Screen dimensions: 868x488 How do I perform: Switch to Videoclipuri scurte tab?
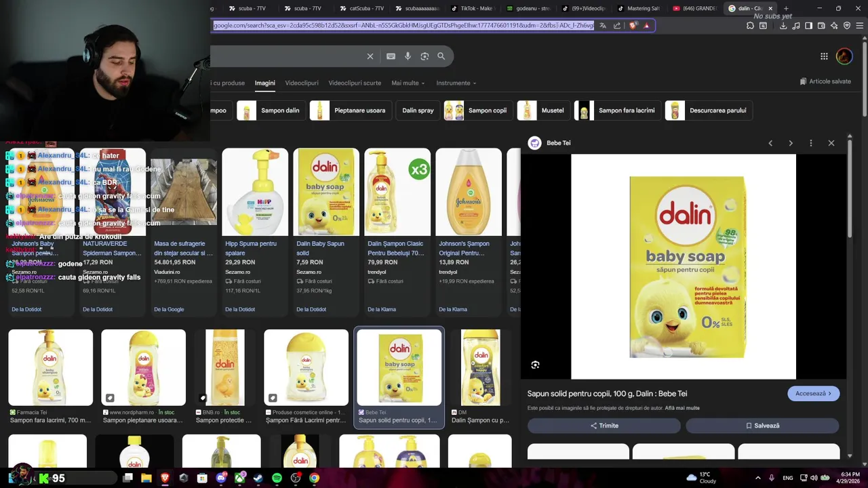coord(355,83)
